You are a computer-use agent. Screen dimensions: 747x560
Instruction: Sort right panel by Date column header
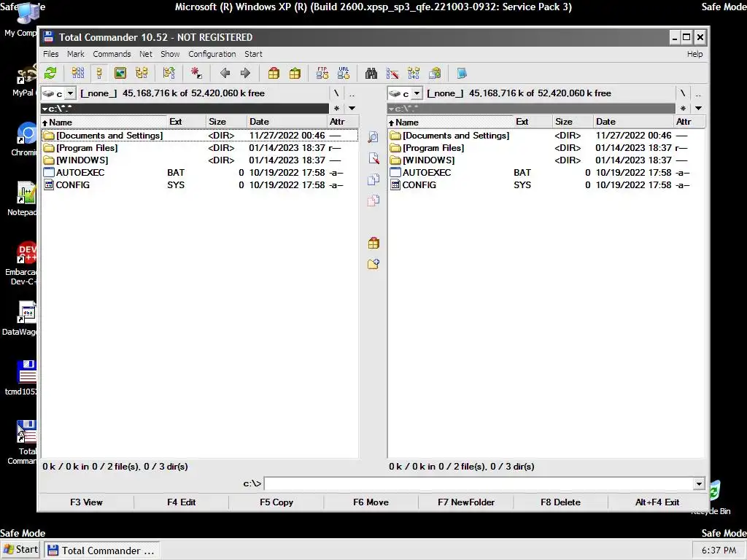[x=633, y=122]
